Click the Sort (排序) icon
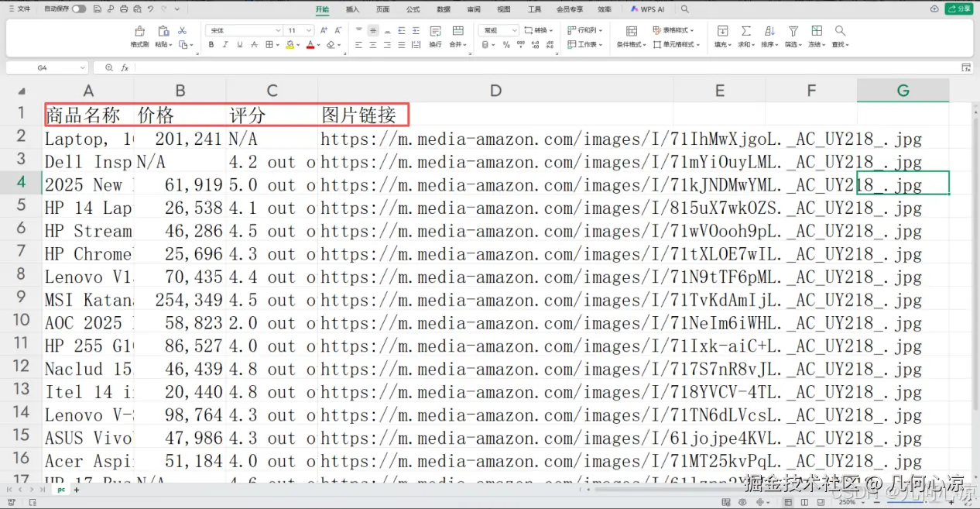 (769, 31)
